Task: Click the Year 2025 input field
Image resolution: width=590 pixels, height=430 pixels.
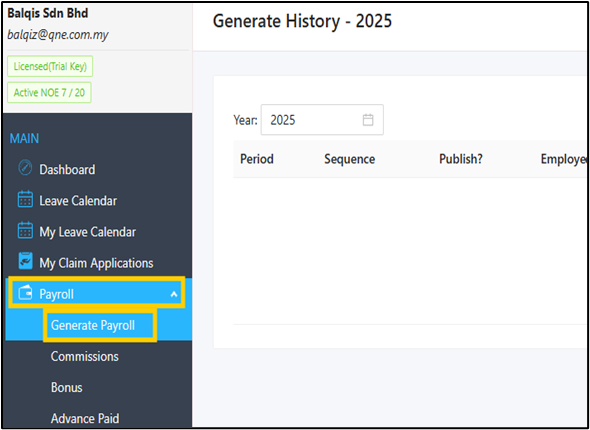Action: pos(322,120)
